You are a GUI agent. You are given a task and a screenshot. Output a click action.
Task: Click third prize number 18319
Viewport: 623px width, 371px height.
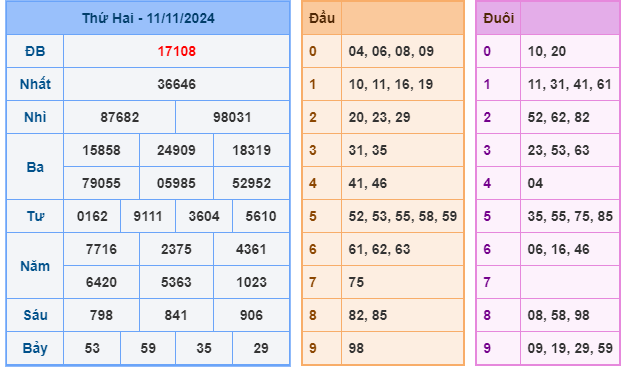click(252, 150)
